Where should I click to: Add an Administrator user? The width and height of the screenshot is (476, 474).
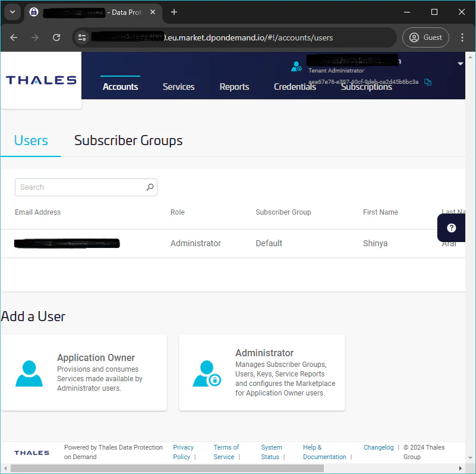[262, 373]
